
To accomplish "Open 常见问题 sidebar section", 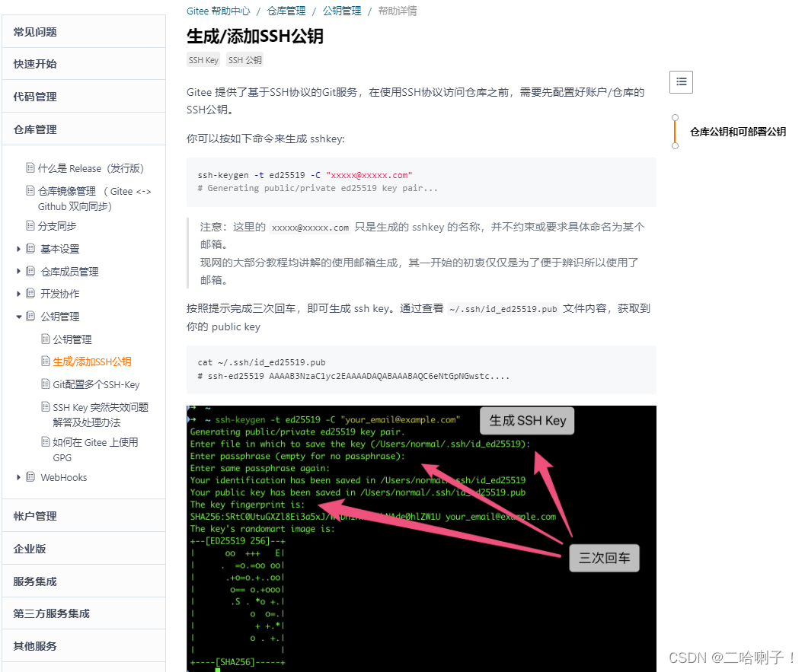I will coord(84,32).
